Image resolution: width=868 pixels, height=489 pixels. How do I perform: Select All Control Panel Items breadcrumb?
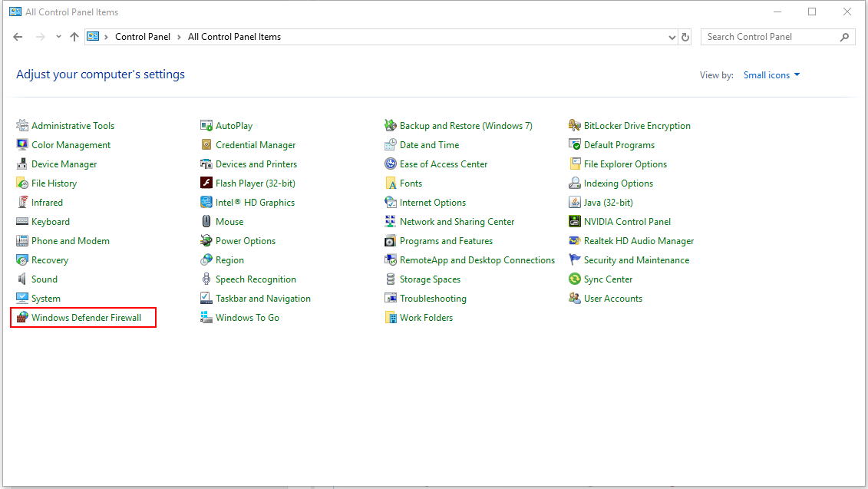click(234, 37)
